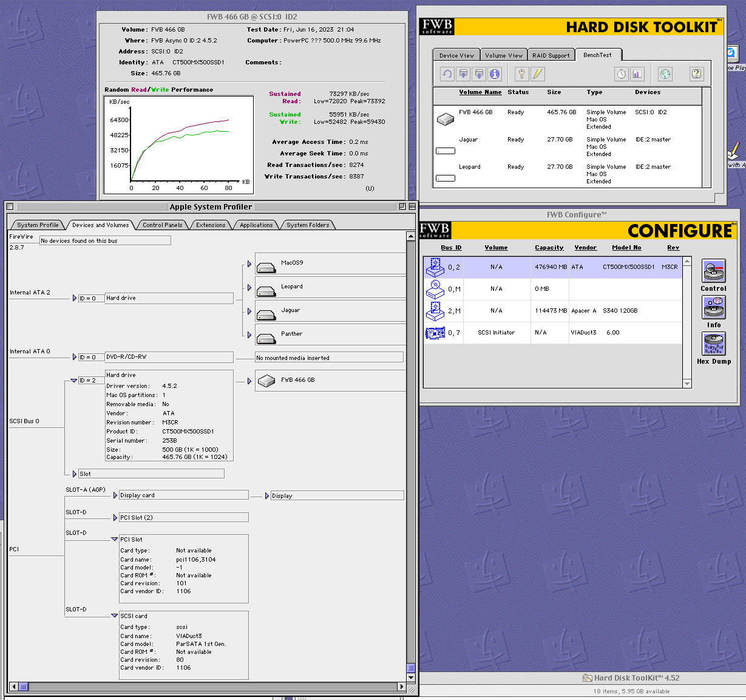This screenshot has width=746, height=700.
Task: Click the Vendor column header in Configure
Action: point(585,248)
